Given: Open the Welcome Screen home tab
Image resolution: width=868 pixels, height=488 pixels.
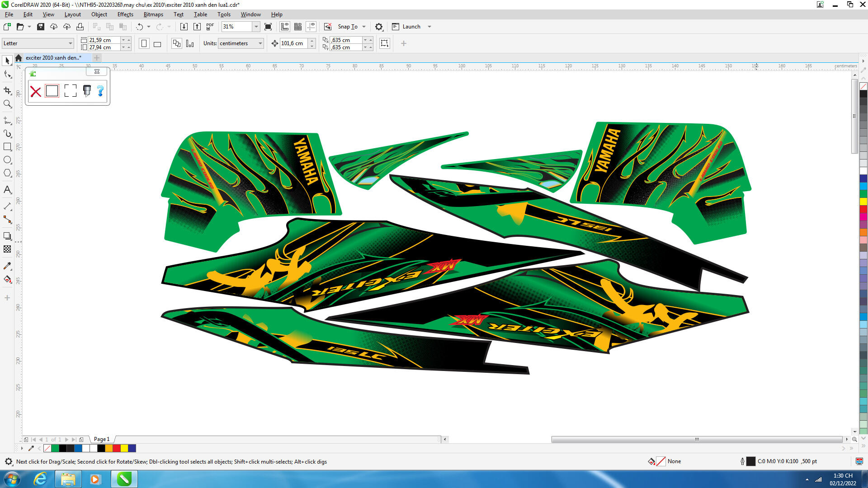Looking at the screenshot, I should point(19,58).
